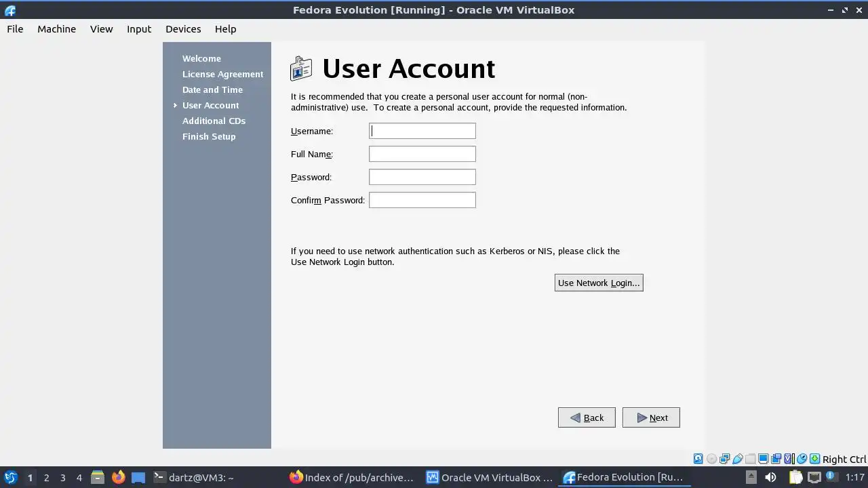
Task: Select License Agreement in the setup sidebar
Action: 222,74
